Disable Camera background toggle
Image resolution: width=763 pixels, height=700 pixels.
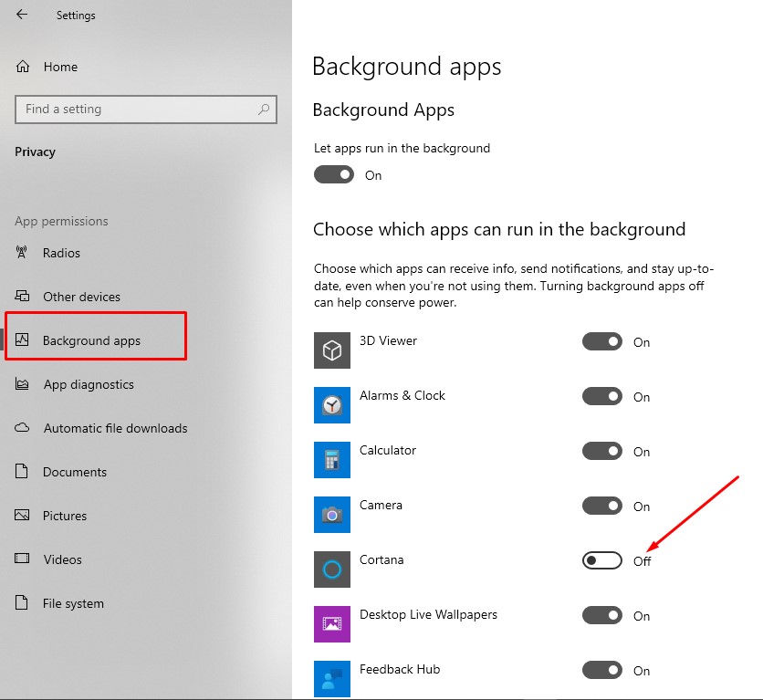[x=602, y=506]
